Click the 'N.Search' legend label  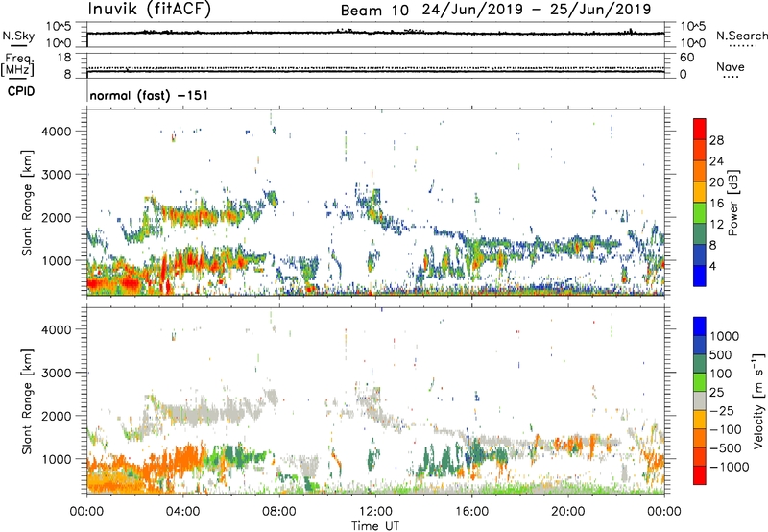(741, 36)
